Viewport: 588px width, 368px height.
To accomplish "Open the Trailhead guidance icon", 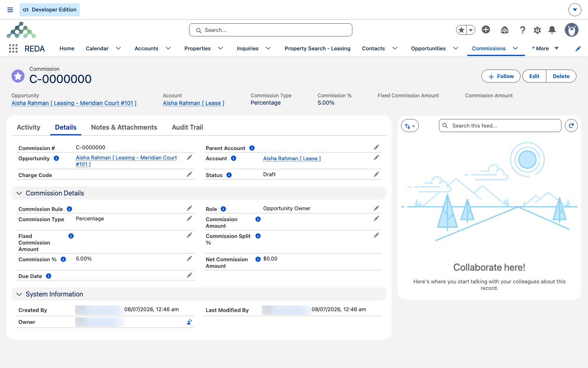I will point(505,30).
